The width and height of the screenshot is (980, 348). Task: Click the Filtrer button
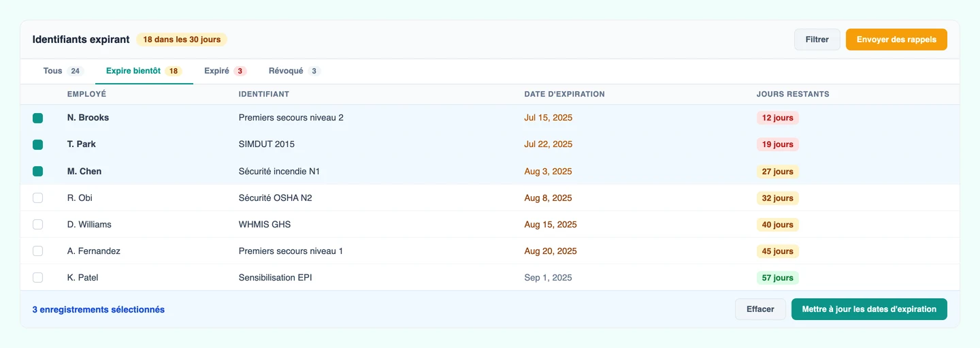(817, 39)
